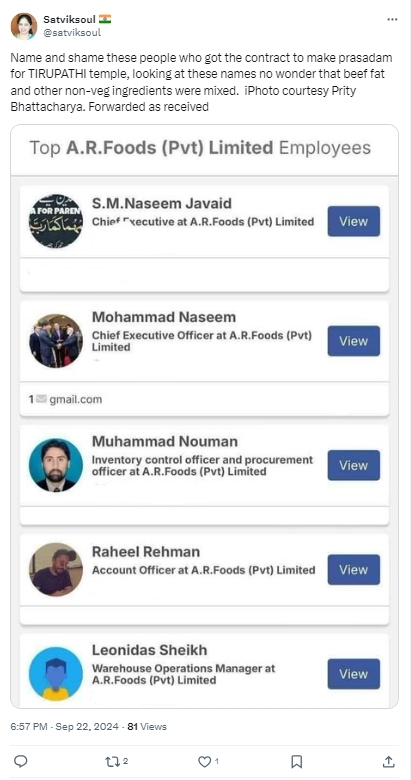Click View button for Muhammad Nouman
The width and height of the screenshot is (411, 780).
pyautogui.click(x=353, y=465)
